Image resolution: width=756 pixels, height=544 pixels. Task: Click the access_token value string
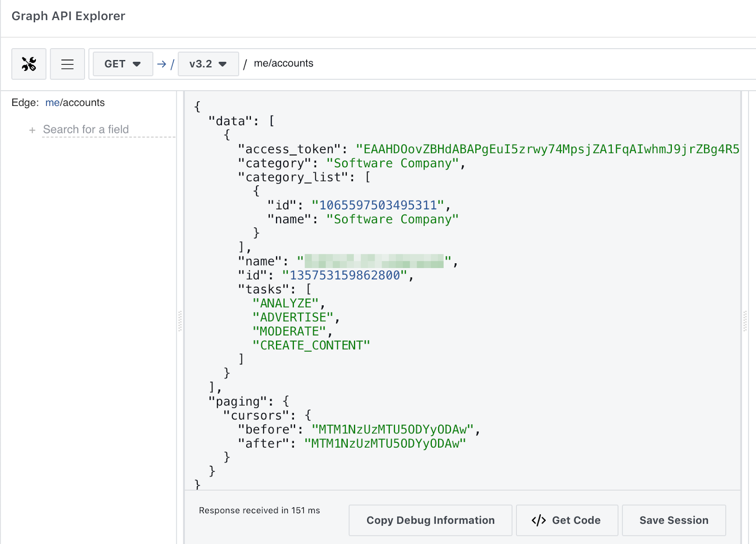(x=548, y=149)
